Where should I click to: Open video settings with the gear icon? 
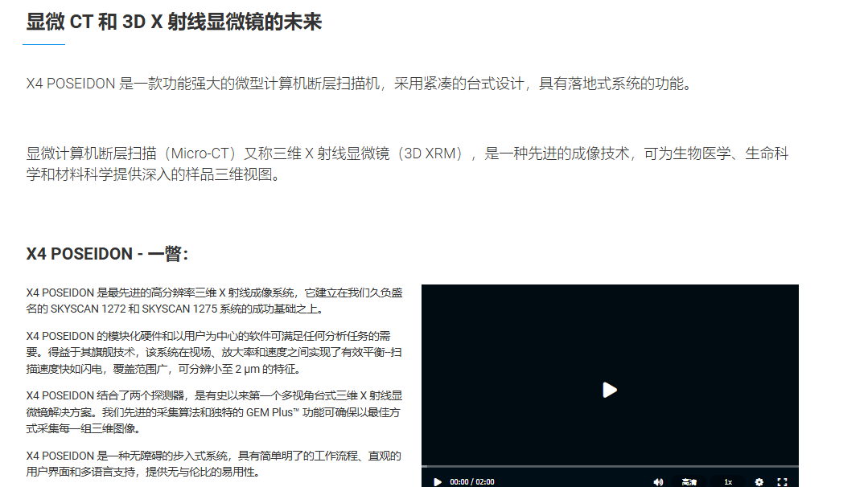click(759, 482)
